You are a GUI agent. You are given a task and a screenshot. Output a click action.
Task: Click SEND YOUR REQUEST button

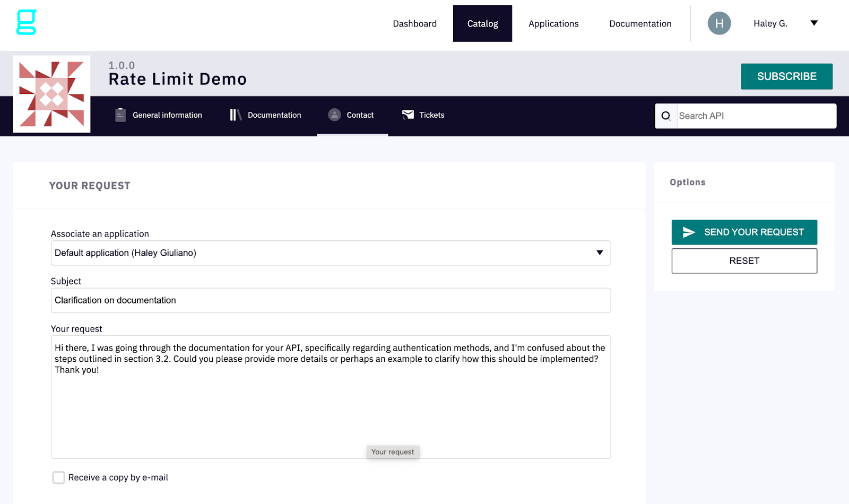(x=744, y=232)
